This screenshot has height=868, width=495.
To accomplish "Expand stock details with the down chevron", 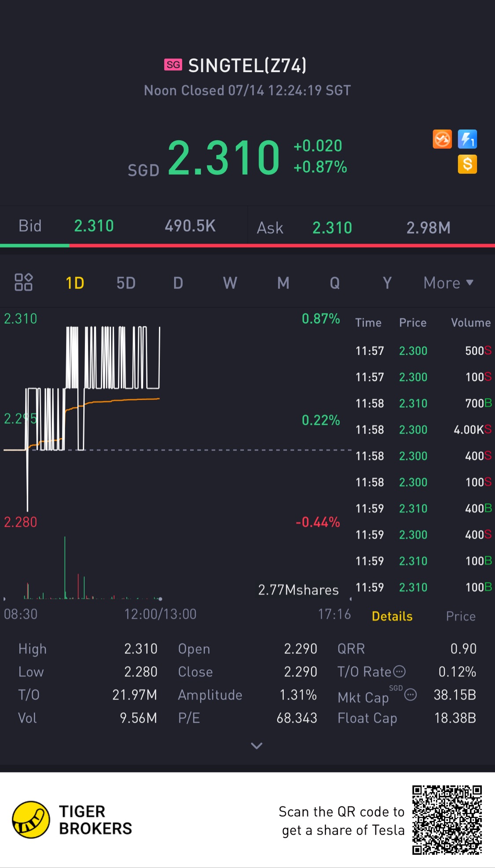I will tap(257, 745).
